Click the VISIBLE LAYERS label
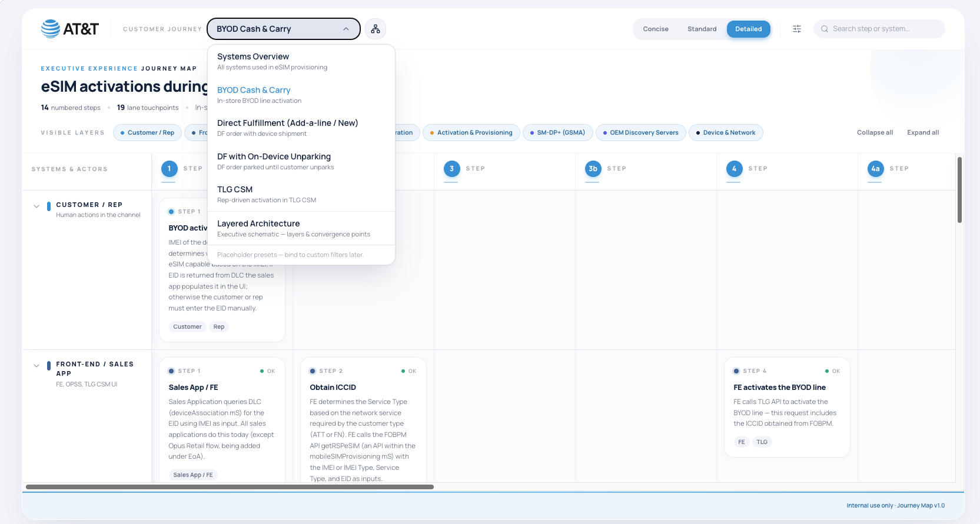This screenshot has width=980, height=524. click(x=72, y=133)
